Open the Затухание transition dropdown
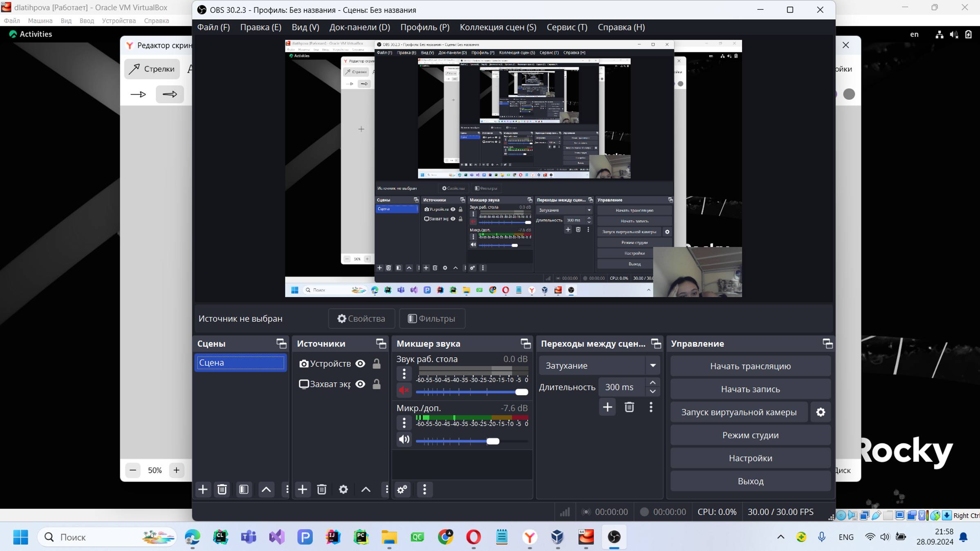The image size is (980, 551). [x=599, y=365]
